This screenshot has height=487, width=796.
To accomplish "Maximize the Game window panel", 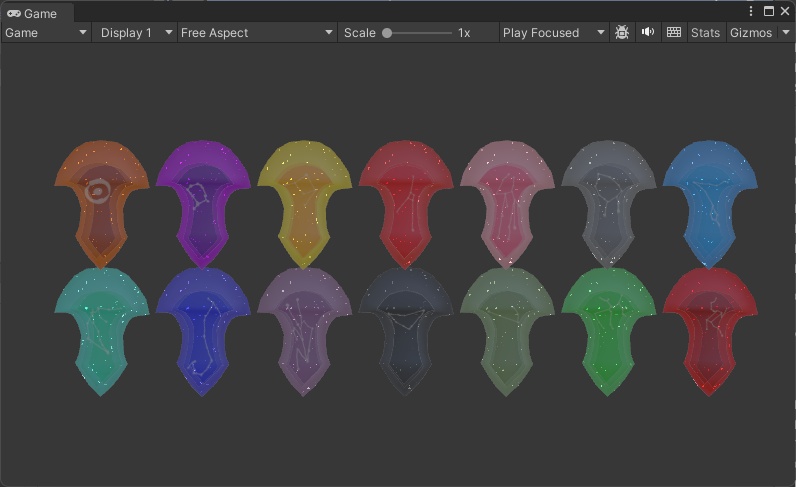I will click(x=769, y=11).
